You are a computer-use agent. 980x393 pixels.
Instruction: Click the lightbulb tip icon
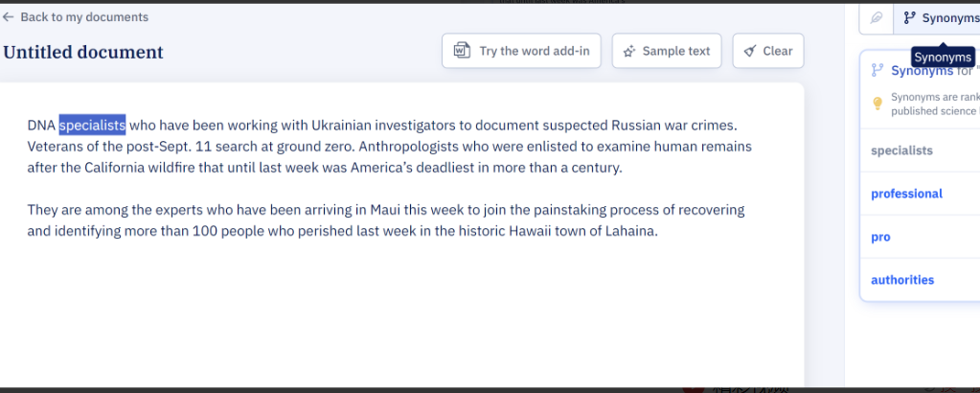click(x=877, y=104)
